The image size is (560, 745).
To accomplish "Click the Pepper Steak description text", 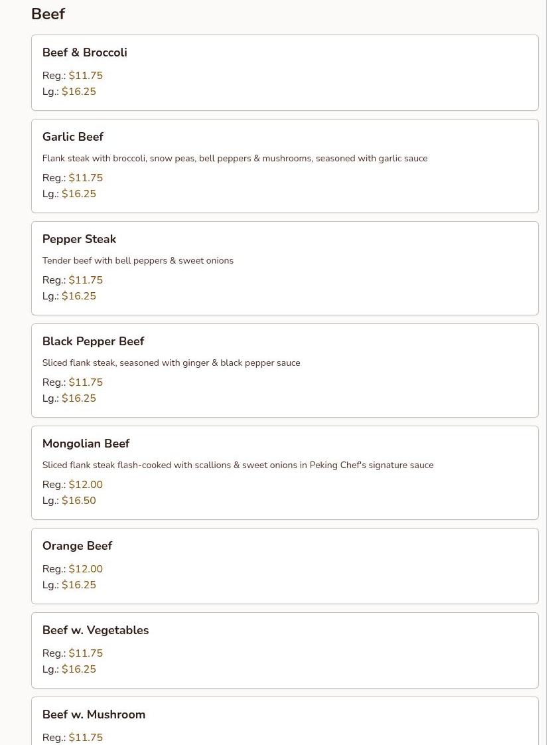I will [x=138, y=260].
